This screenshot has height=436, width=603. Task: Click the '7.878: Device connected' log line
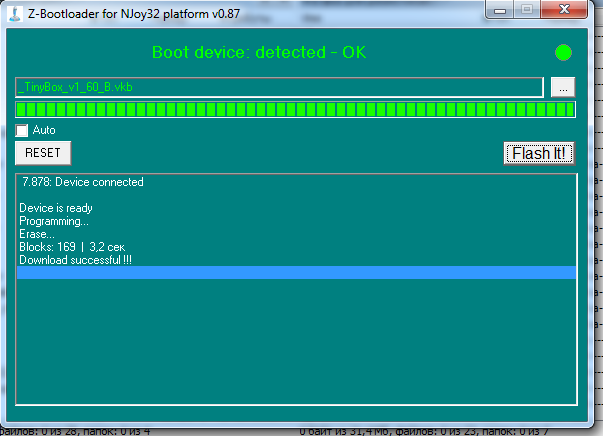coord(83,182)
